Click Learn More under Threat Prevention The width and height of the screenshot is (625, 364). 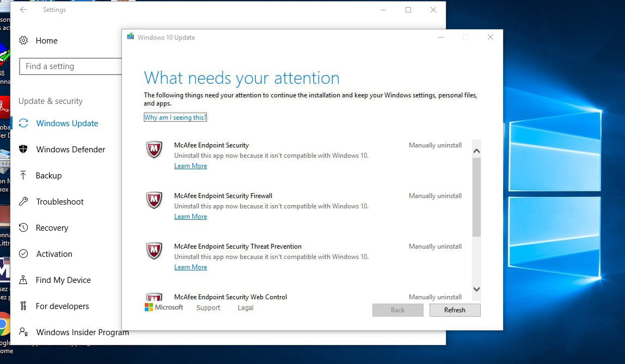(191, 267)
